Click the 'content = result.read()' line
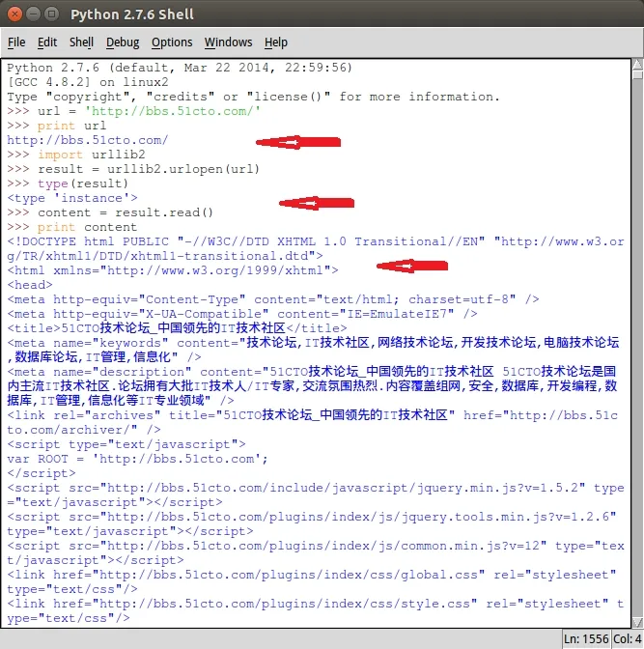The image size is (644, 649). tap(110, 212)
